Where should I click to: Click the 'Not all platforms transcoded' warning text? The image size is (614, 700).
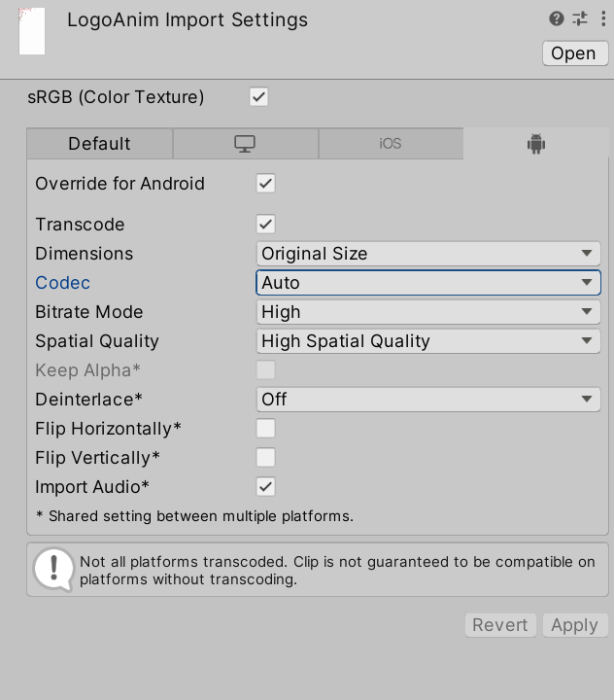pyautogui.click(x=337, y=570)
